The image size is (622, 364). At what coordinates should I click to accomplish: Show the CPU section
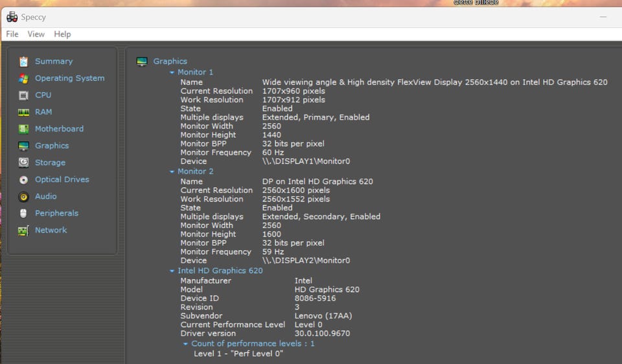click(43, 95)
